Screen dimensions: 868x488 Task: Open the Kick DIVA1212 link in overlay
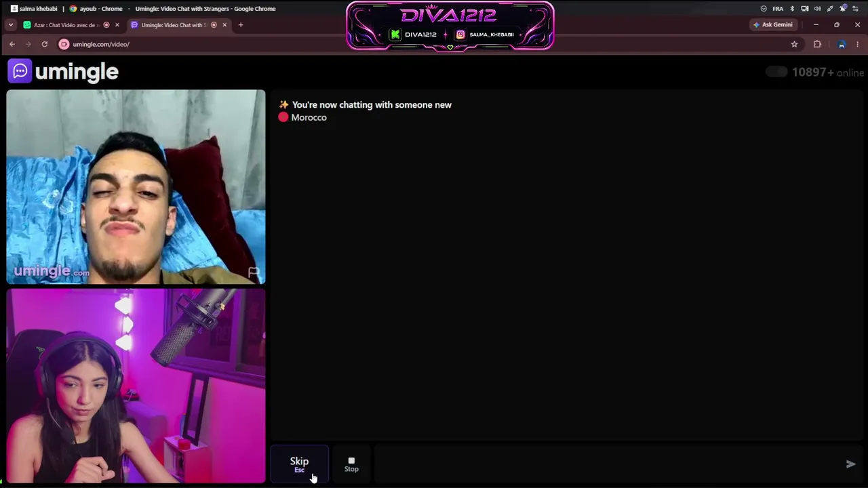pyautogui.click(x=414, y=35)
